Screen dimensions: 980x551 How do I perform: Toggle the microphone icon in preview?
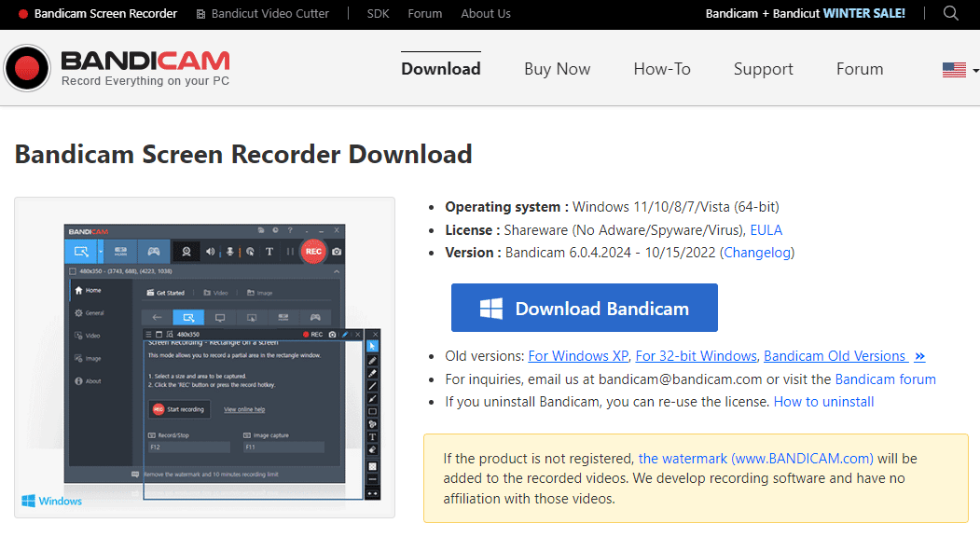[229, 251]
